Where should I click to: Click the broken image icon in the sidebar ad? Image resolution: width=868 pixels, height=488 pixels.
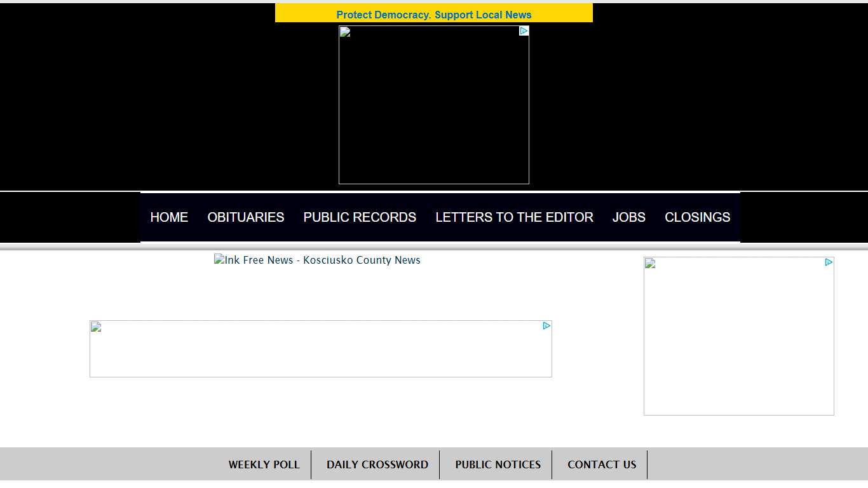coord(650,264)
